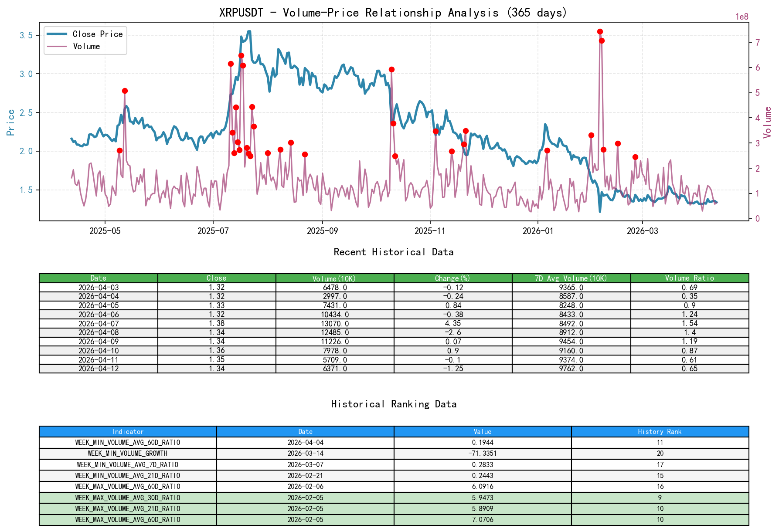This screenshot has width=779, height=532.
Task: Click the value 7.0706
Action: (x=483, y=520)
